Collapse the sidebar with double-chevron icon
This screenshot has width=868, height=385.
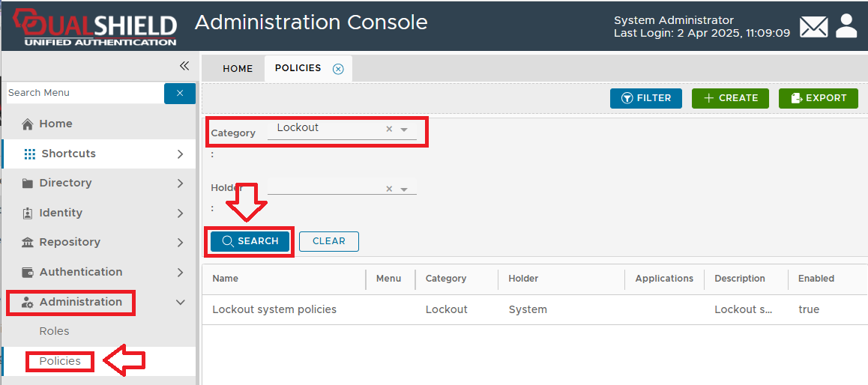pos(184,66)
